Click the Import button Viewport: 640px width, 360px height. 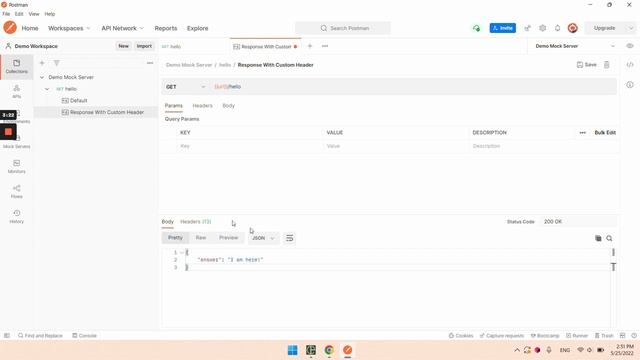click(144, 46)
